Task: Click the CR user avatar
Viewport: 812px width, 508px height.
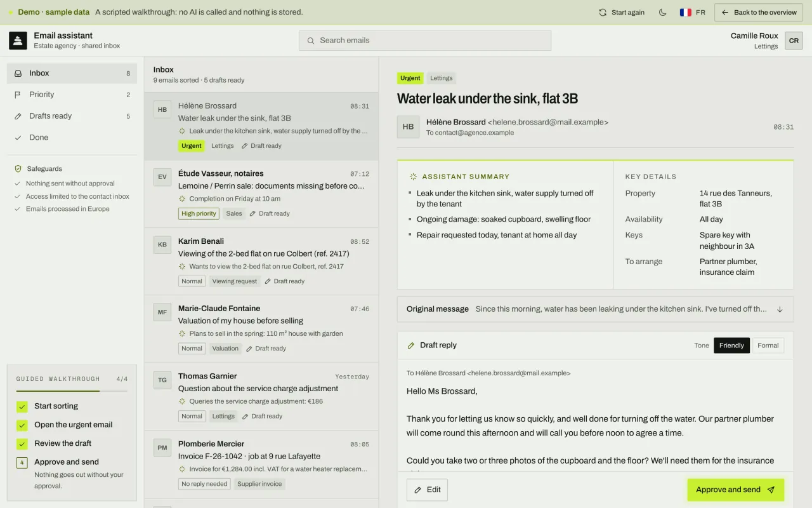Action: (794, 41)
